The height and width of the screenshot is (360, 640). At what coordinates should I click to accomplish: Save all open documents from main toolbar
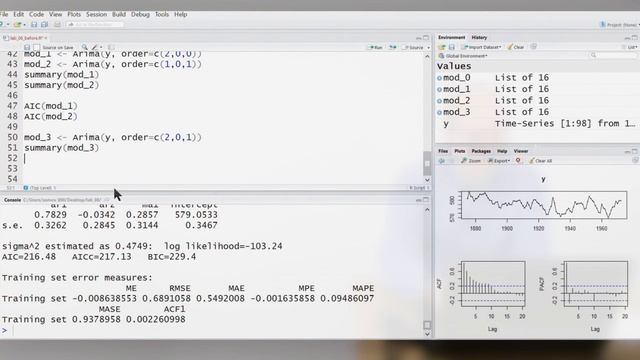click(x=44, y=25)
